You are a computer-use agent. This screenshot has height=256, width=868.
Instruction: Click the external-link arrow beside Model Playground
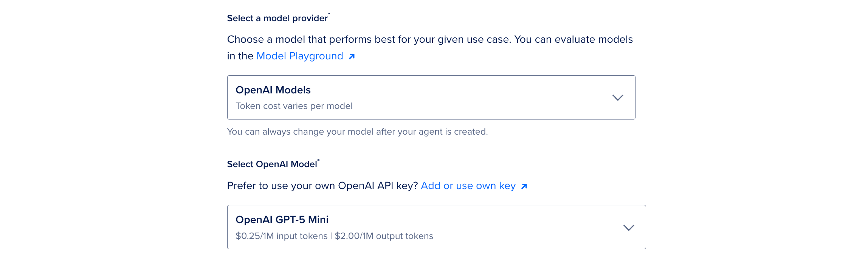[x=352, y=56]
